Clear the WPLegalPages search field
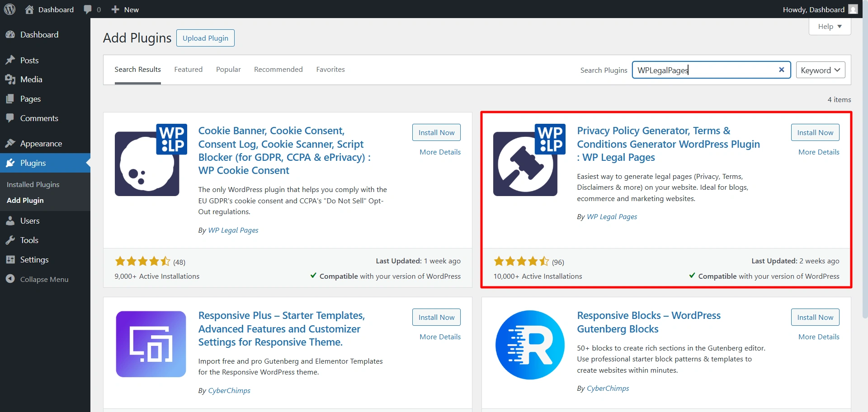Image resolution: width=868 pixels, height=412 pixels. [781, 70]
